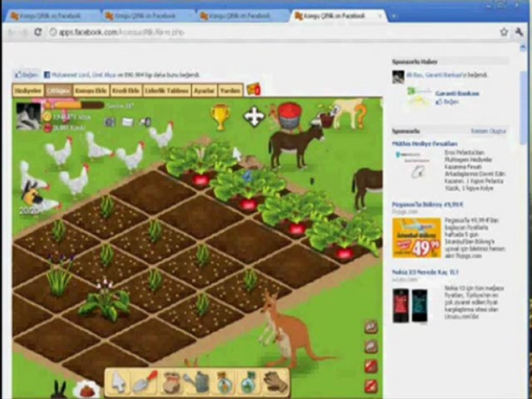Click the red seed sack at bottom left

(87, 390)
